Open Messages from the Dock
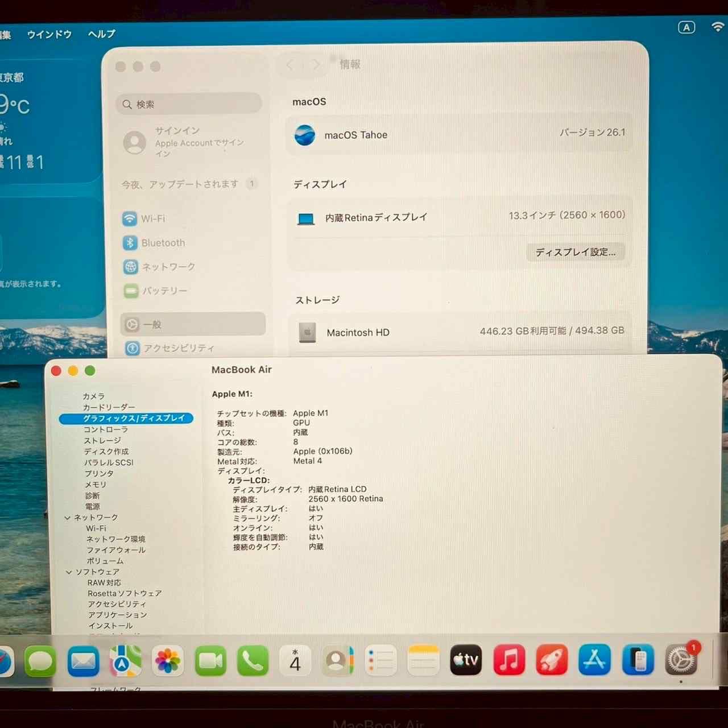The image size is (728, 728). click(x=40, y=661)
